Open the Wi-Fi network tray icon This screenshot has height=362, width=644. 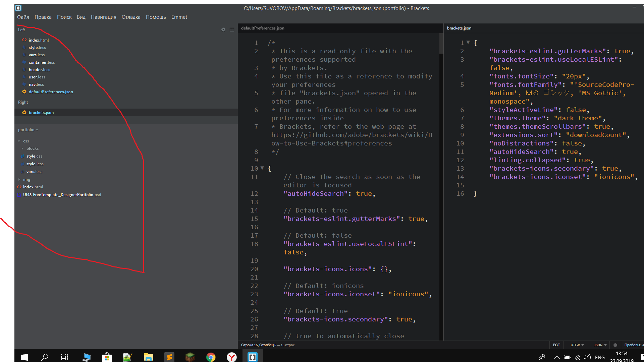(578, 357)
